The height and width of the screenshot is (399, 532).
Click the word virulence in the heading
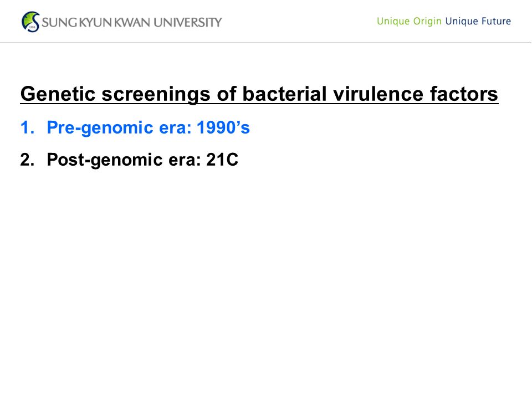378,94
